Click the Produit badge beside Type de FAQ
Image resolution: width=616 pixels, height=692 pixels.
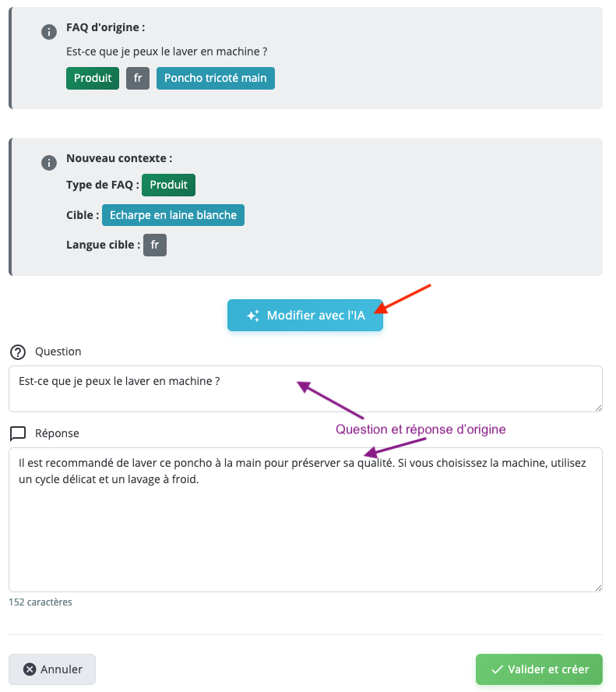(168, 185)
